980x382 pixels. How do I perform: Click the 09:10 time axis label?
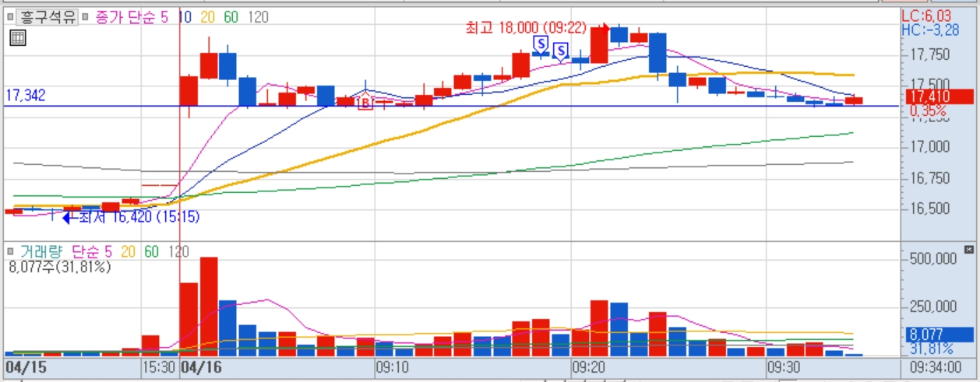[393, 366]
